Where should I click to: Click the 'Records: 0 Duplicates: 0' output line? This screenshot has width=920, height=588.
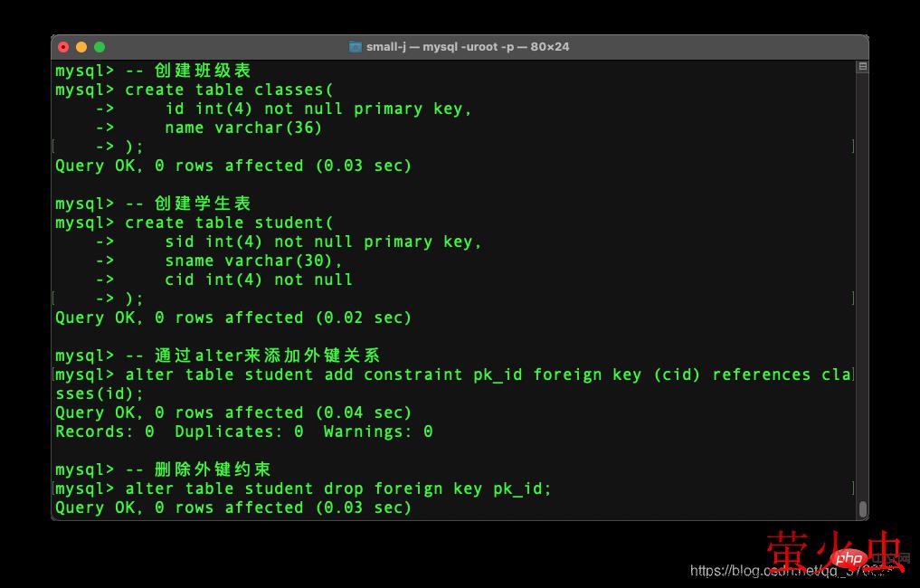click(243, 432)
